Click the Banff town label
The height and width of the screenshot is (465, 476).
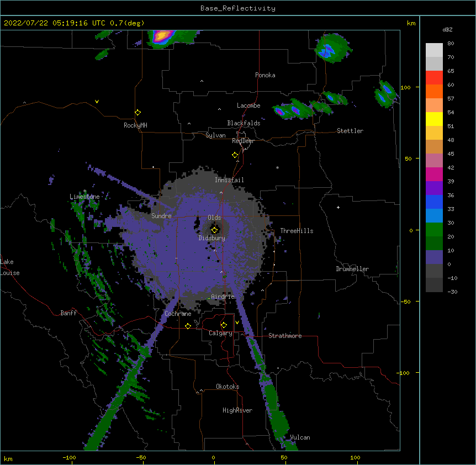click(68, 313)
